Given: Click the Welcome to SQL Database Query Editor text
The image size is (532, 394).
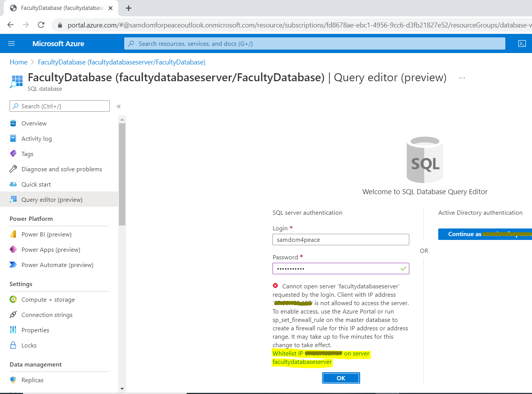Looking at the screenshot, I should coord(425,191).
